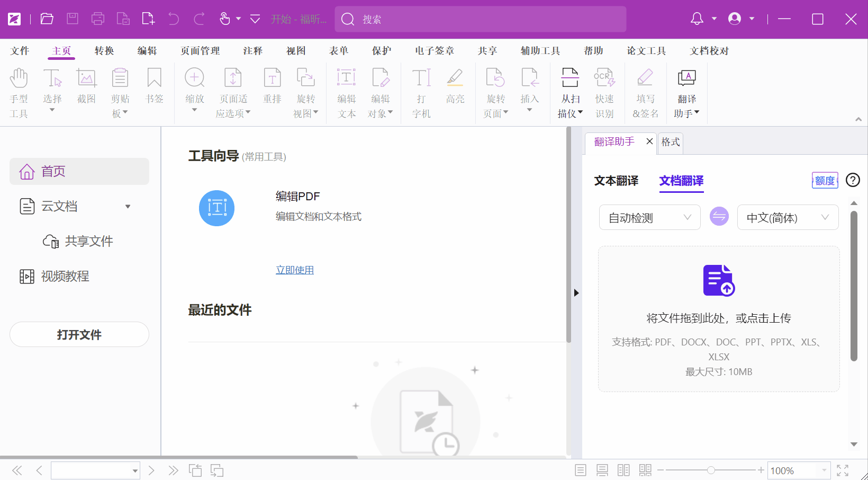Open the Edit Object (编辑对象) tool
Screen dimensions: 868x480
[x=380, y=93]
